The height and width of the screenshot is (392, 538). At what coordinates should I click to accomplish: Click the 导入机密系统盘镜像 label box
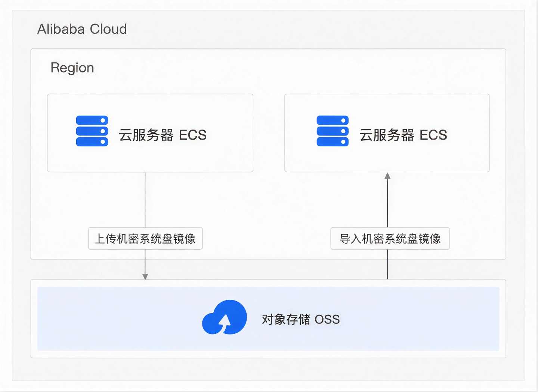(390, 239)
